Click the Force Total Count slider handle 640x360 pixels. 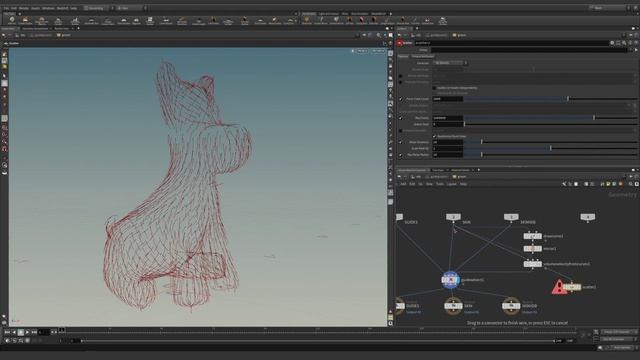[568, 99]
